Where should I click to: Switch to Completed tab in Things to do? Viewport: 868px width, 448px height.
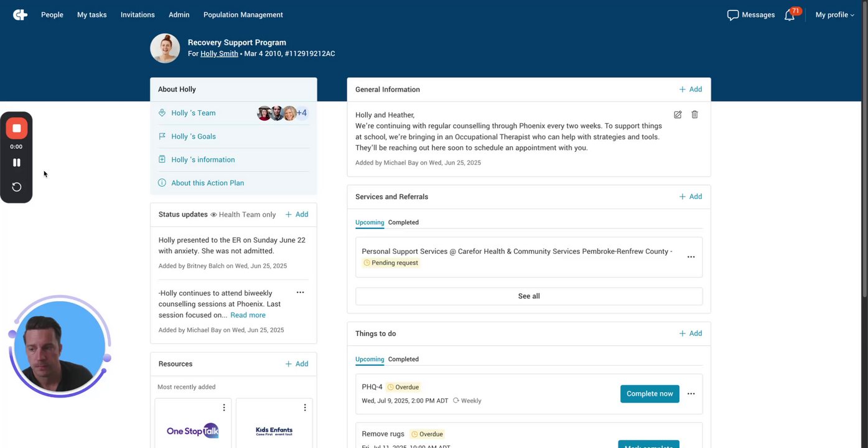(403, 359)
